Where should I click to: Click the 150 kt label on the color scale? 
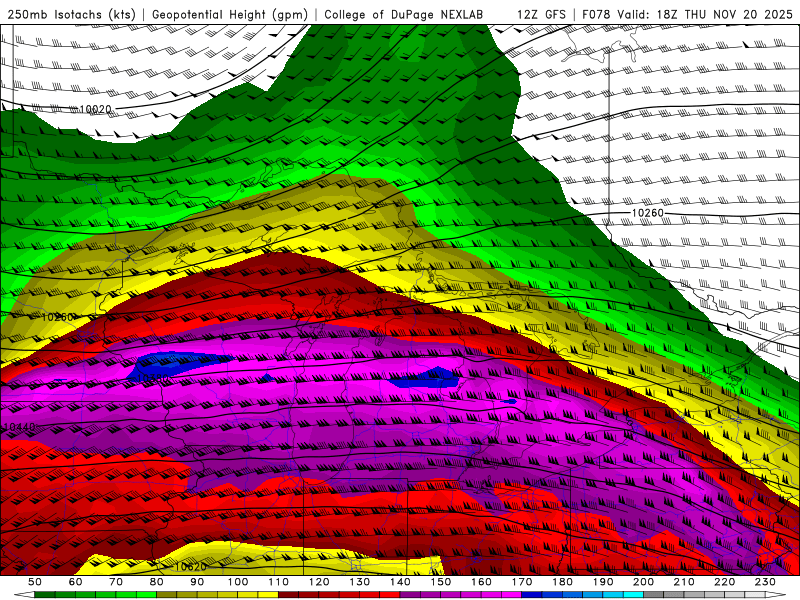(441, 582)
